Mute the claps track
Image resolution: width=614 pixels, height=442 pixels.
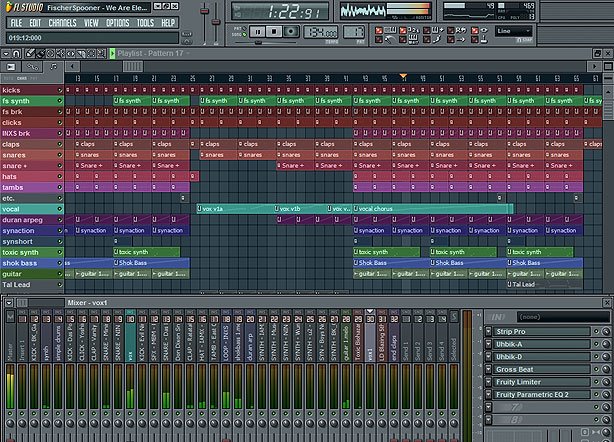click(60, 144)
